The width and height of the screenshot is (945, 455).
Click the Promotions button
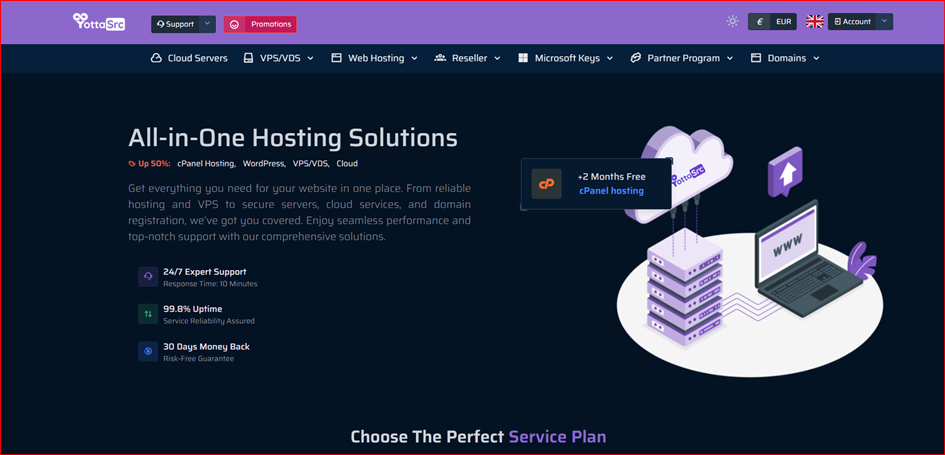[260, 24]
